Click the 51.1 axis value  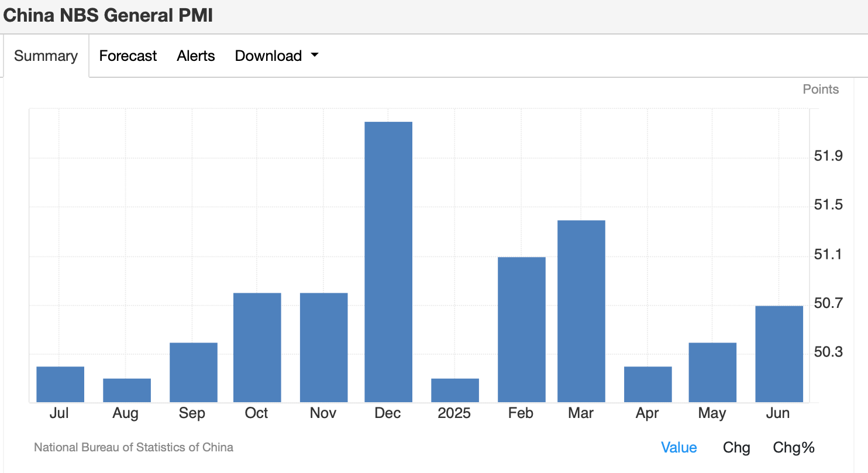(829, 255)
